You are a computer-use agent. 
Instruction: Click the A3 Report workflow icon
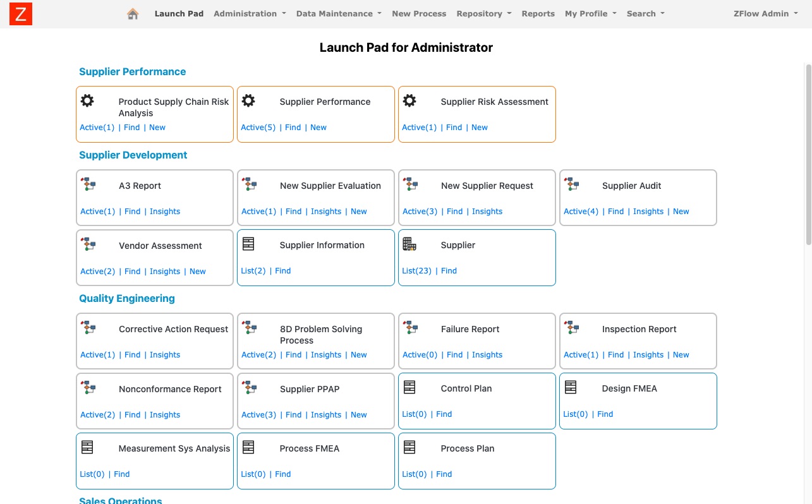pyautogui.click(x=88, y=184)
